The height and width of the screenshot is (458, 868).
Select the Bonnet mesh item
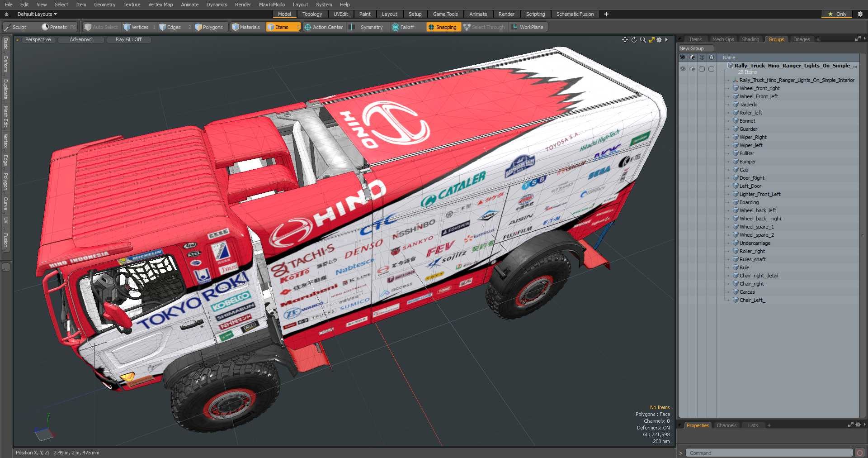tap(747, 121)
